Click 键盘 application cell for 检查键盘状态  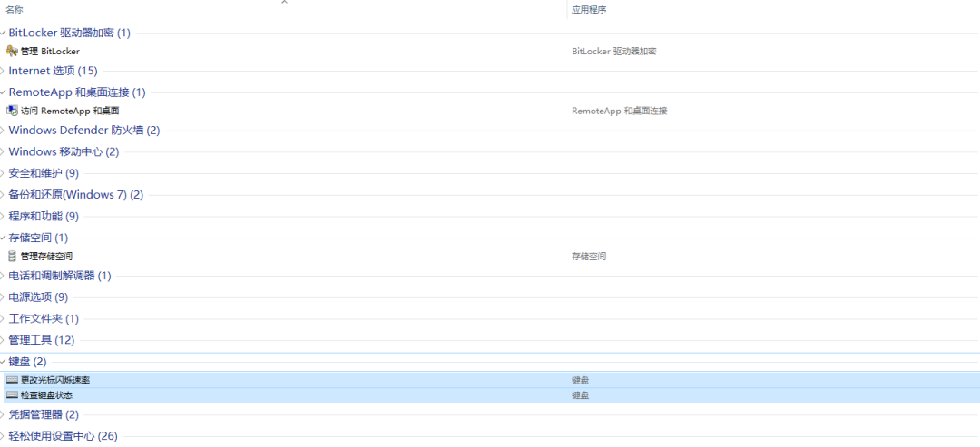(580, 395)
